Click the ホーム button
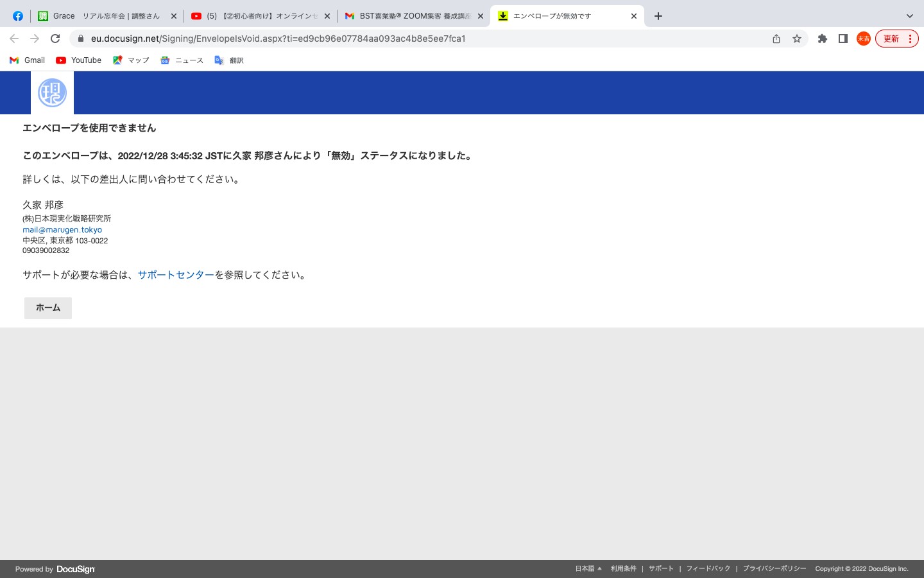The height and width of the screenshot is (578, 924). click(48, 308)
